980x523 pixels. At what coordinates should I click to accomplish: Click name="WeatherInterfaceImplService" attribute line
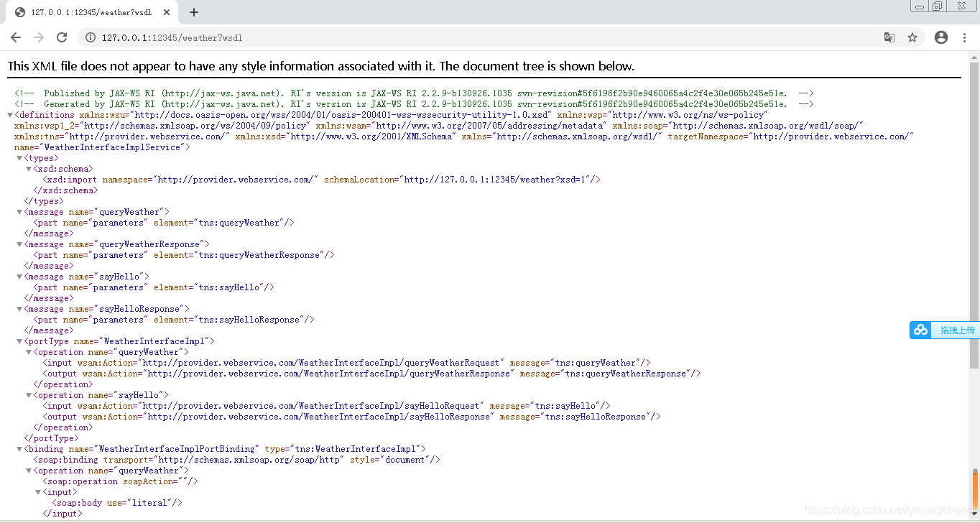(102, 147)
